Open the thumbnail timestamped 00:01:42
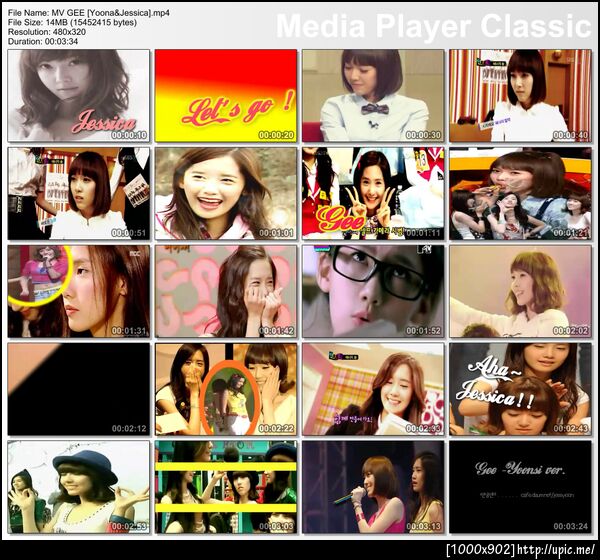This screenshot has width=600, height=560. 226,291
